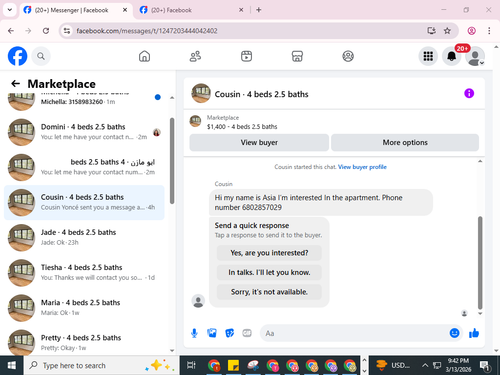Close the Messenger browser tab
This screenshot has width=500, height=375.
(125, 10)
